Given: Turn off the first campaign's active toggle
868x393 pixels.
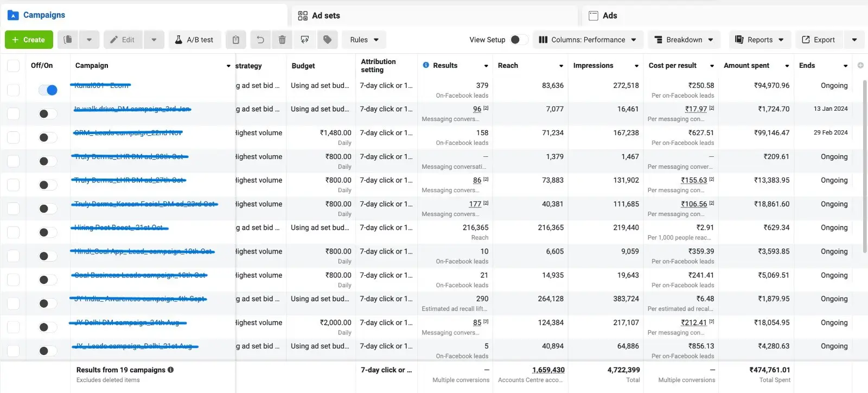Looking at the screenshot, I should [x=48, y=90].
